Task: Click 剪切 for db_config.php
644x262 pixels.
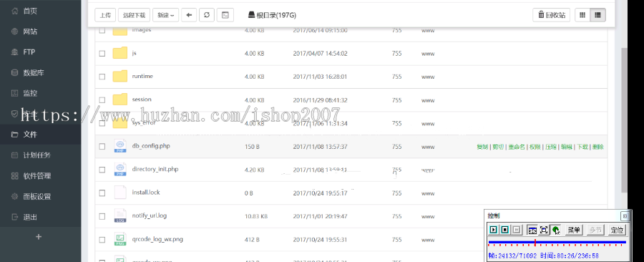Action: tap(498, 147)
